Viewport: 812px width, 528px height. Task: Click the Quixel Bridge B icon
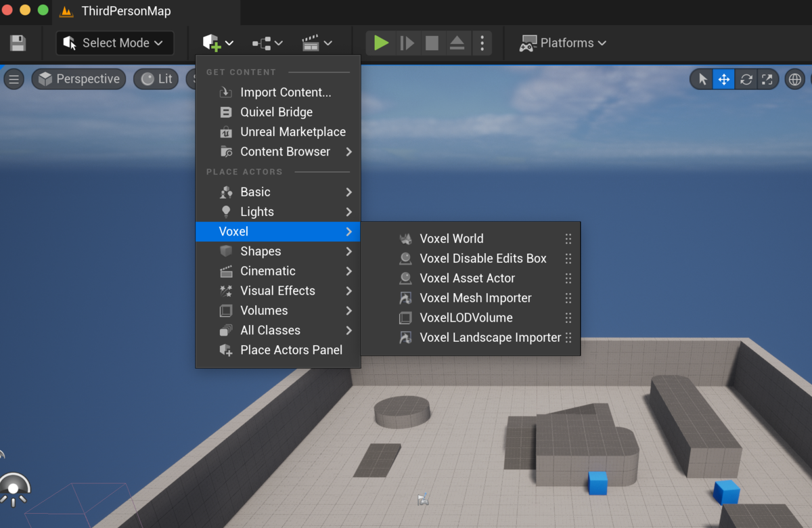pos(226,112)
